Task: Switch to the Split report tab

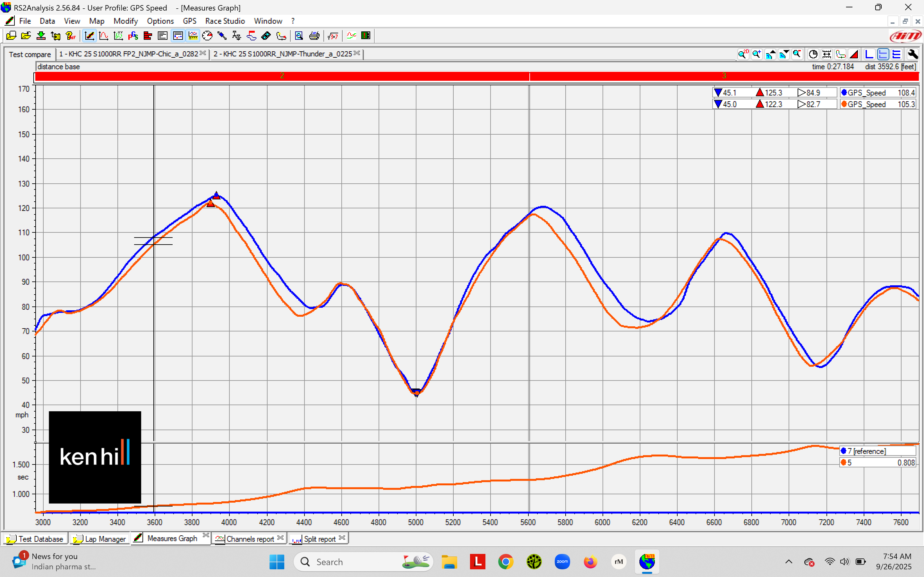Action: 319,539
